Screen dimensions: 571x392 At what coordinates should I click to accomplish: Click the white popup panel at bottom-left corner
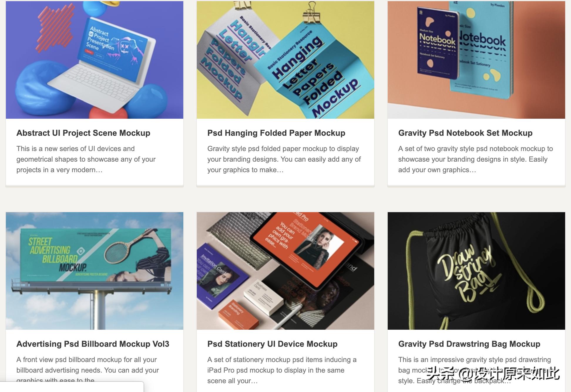click(72, 387)
